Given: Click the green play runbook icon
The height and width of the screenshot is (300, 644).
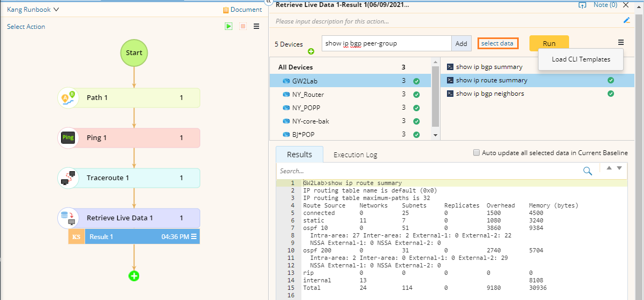Looking at the screenshot, I should point(229,26).
